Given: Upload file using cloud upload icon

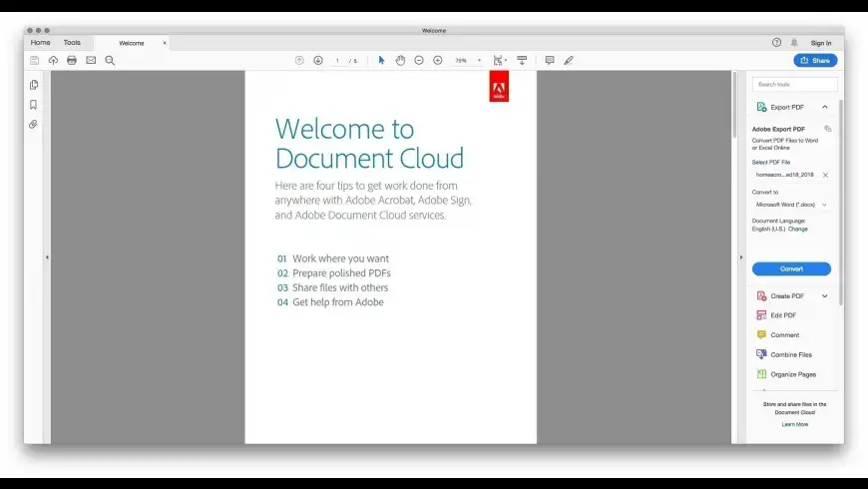Looking at the screenshot, I should pyautogui.click(x=53, y=61).
